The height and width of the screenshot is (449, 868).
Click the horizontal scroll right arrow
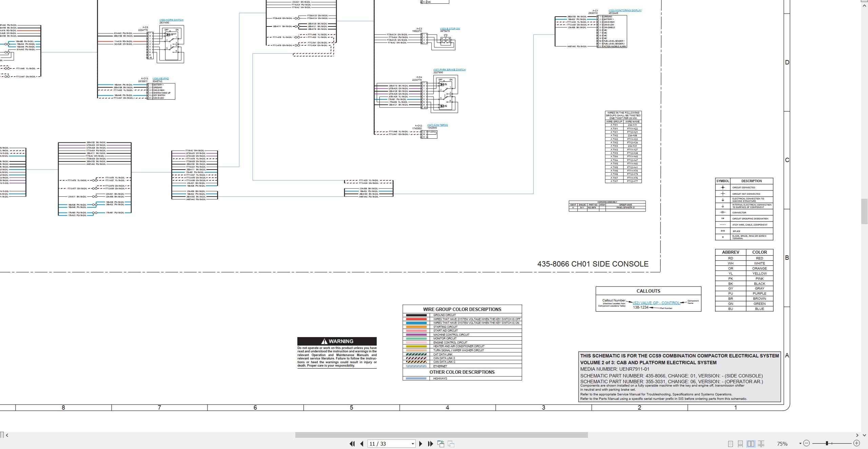pyautogui.click(x=857, y=435)
